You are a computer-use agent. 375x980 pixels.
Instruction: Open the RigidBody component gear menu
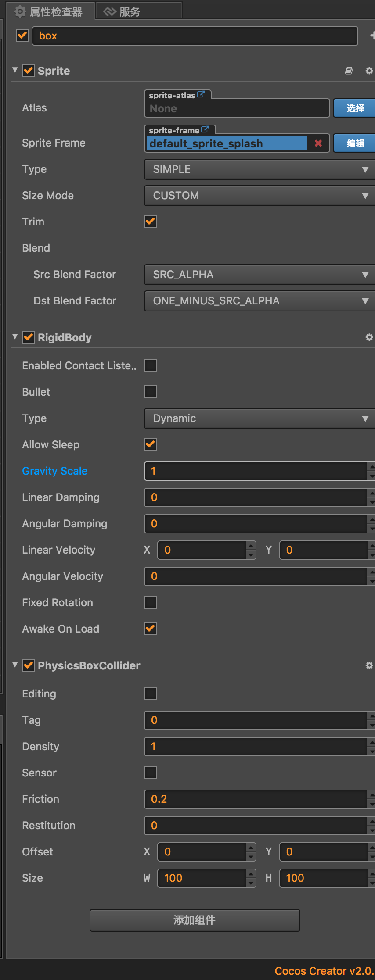(369, 337)
